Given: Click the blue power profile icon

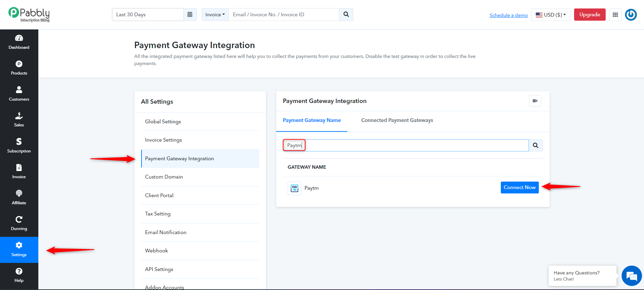Looking at the screenshot, I should tap(631, 15).
